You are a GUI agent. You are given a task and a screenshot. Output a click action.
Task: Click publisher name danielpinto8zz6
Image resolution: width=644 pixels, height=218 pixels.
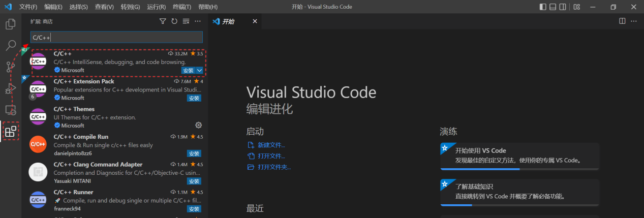tap(74, 153)
